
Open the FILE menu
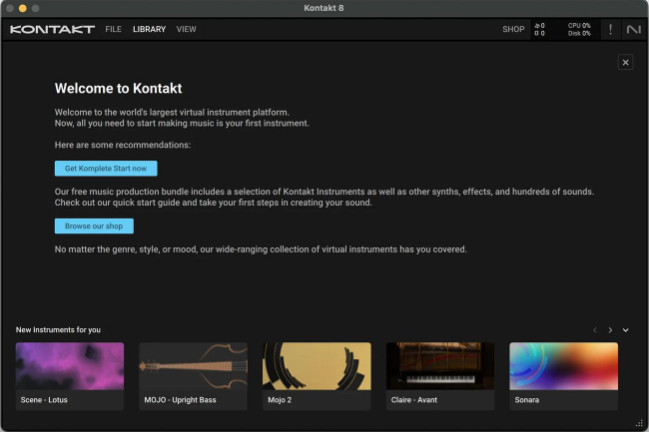(x=113, y=29)
